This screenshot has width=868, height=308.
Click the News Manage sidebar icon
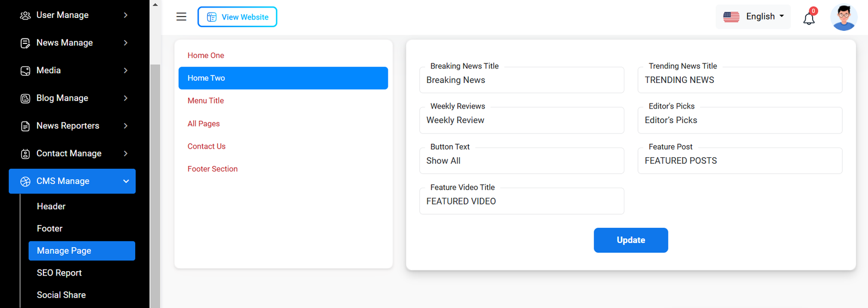25,43
